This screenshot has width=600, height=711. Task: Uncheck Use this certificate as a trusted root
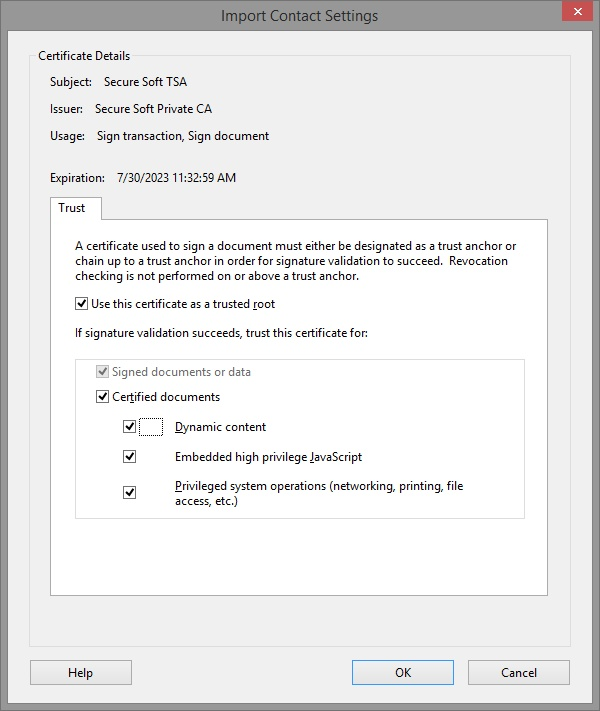click(82, 304)
